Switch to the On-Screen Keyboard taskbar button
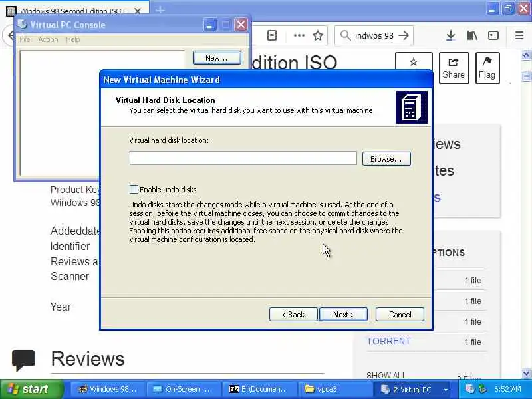Image resolution: width=532 pixels, height=399 pixels. coord(184,389)
